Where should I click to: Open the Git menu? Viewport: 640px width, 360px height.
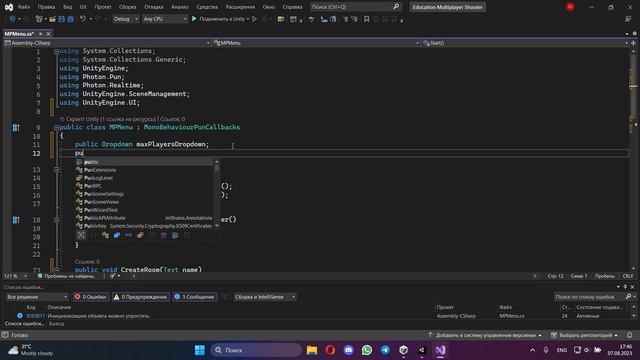[x=83, y=7]
